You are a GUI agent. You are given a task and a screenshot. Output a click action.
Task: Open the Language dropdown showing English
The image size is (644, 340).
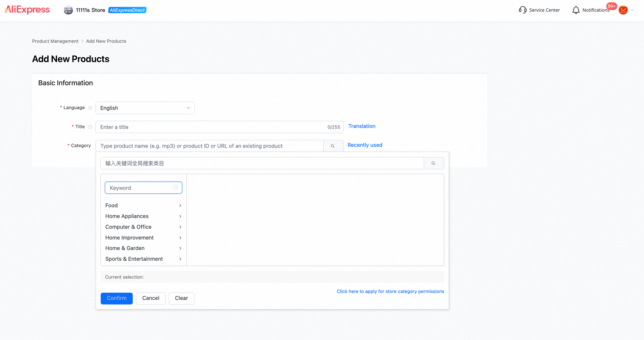(145, 108)
